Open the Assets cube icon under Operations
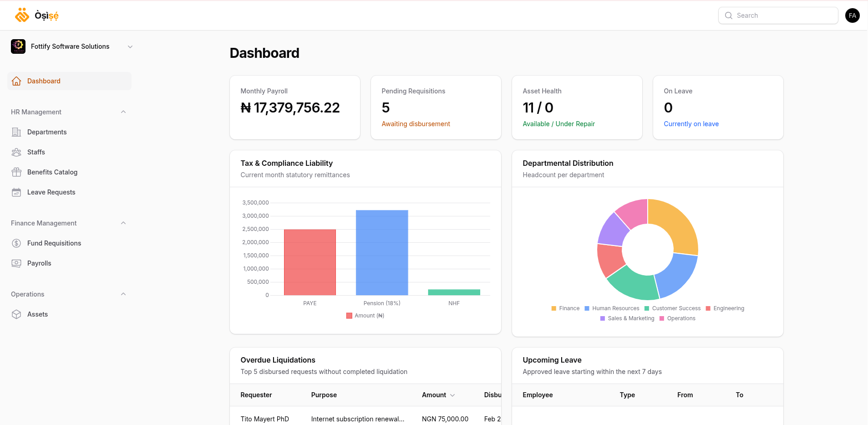 click(x=16, y=314)
